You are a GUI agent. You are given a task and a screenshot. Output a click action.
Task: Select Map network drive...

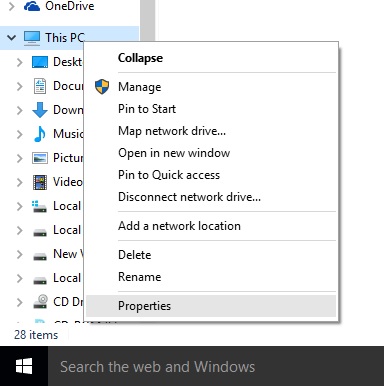pos(211,131)
